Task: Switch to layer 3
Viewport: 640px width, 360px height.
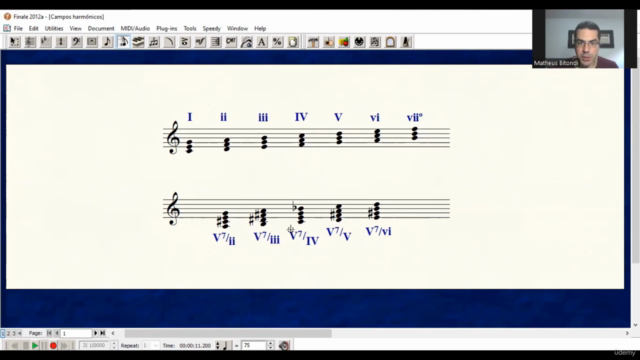Action: click(x=13, y=333)
